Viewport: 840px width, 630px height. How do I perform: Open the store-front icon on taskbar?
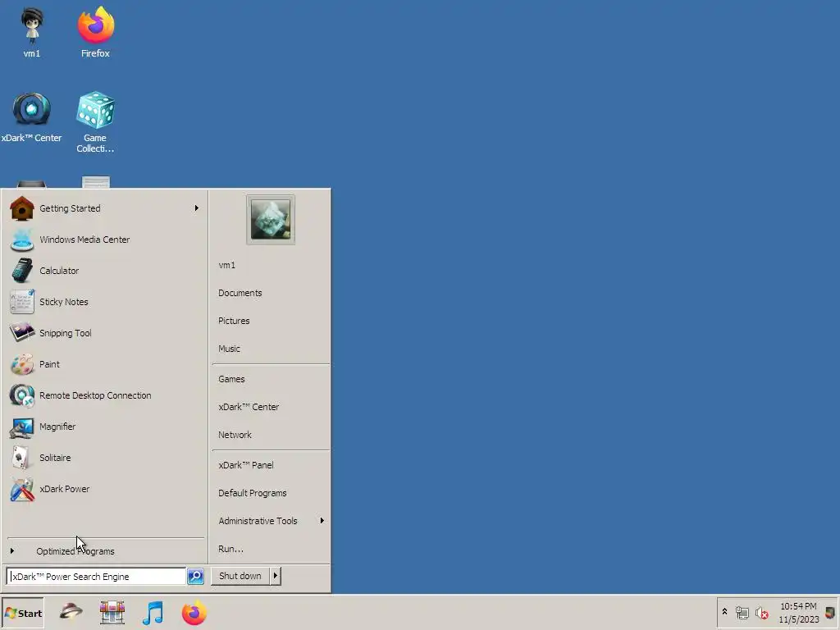click(x=112, y=612)
